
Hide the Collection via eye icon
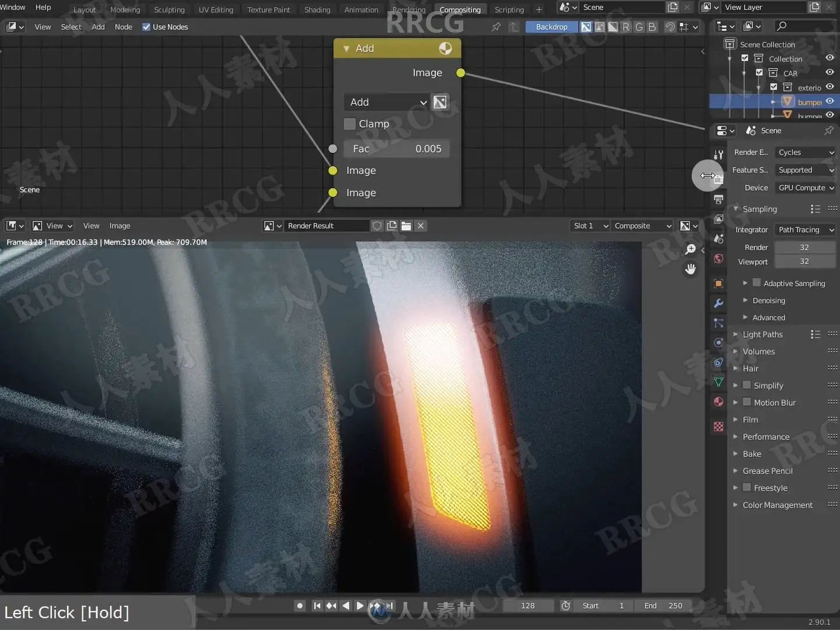point(830,58)
